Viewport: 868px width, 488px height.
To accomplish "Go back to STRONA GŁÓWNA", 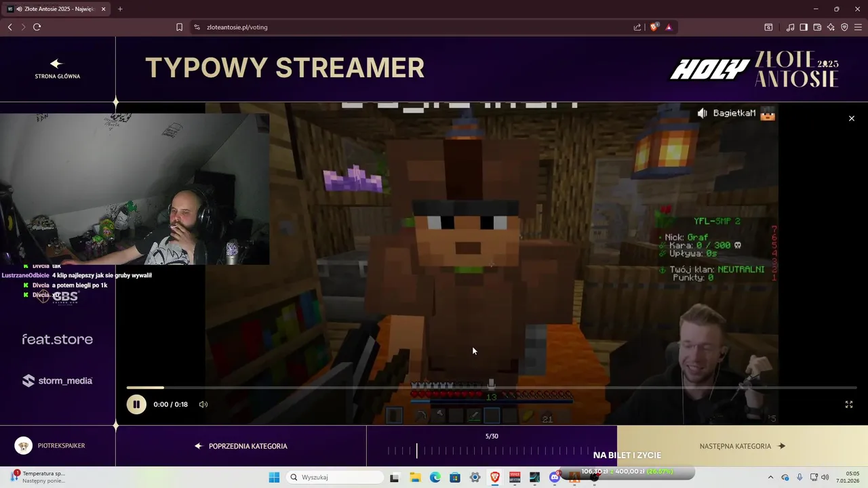I will (x=57, y=68).
